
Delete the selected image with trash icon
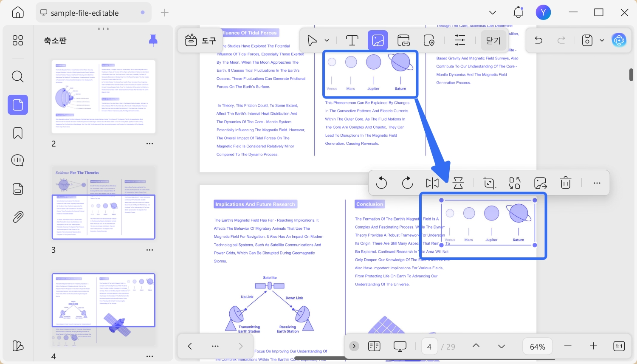(x=566, y=183)
